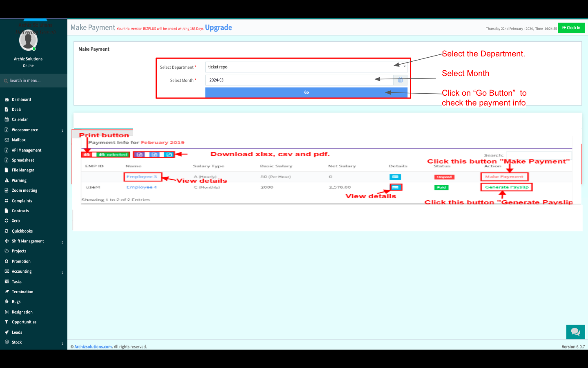Expand the Stock submenu arrow
588x368 pixels.
pos(62,343)
